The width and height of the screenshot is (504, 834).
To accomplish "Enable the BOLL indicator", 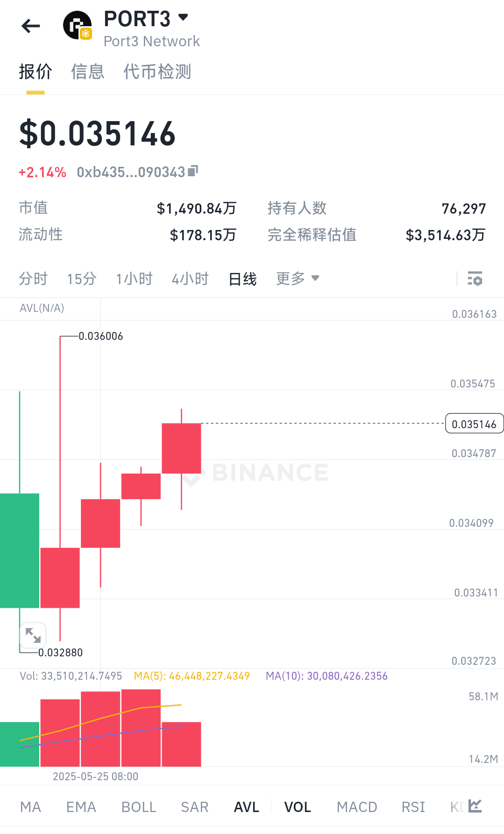I will tap(139, 807).
